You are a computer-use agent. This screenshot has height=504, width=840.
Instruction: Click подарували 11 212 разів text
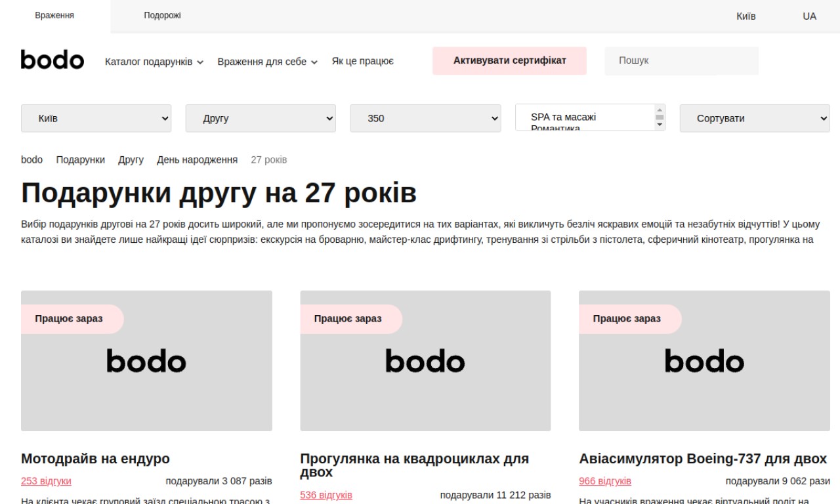[495, 495]
